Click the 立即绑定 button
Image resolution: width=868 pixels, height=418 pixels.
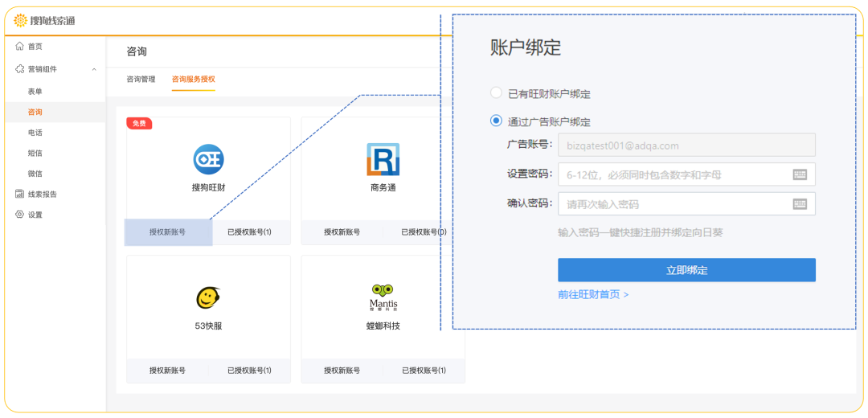click(686, 270)
